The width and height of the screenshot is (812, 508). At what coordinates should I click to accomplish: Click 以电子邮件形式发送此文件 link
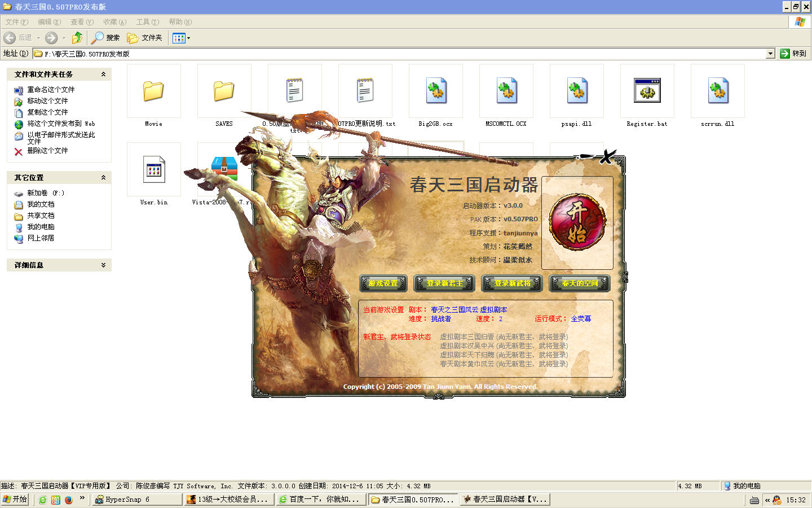pos(61,138)
